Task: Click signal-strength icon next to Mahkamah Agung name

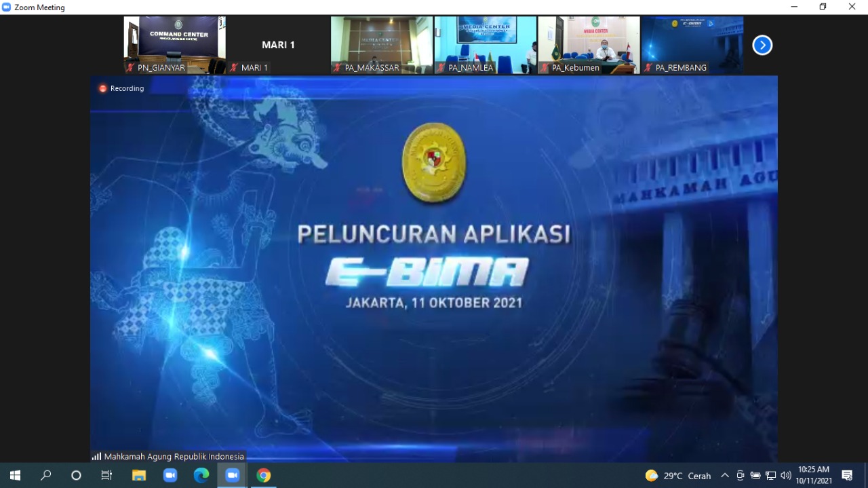Action: coord(96,457)
